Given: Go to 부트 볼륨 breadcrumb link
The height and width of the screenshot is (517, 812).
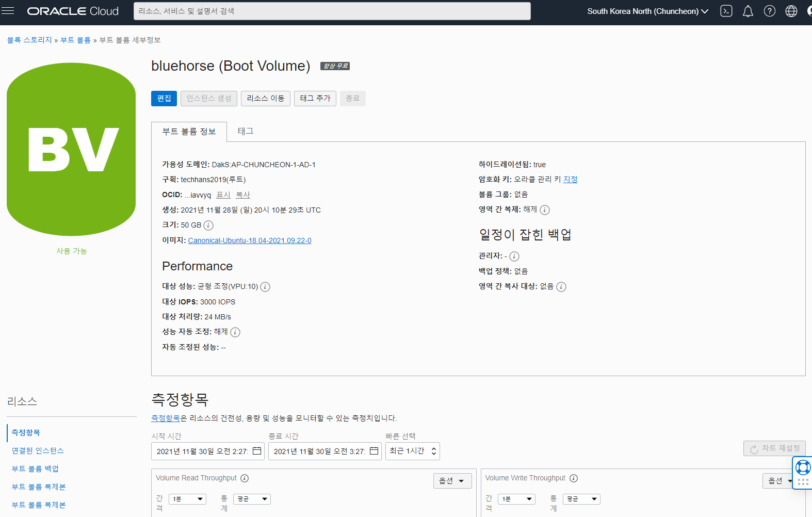Looking at the screenshot, I should pos(75,40).
